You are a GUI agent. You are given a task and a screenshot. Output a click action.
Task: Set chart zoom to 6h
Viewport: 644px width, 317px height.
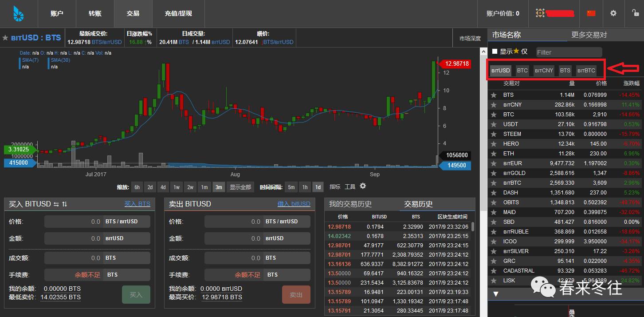(137, 187)
